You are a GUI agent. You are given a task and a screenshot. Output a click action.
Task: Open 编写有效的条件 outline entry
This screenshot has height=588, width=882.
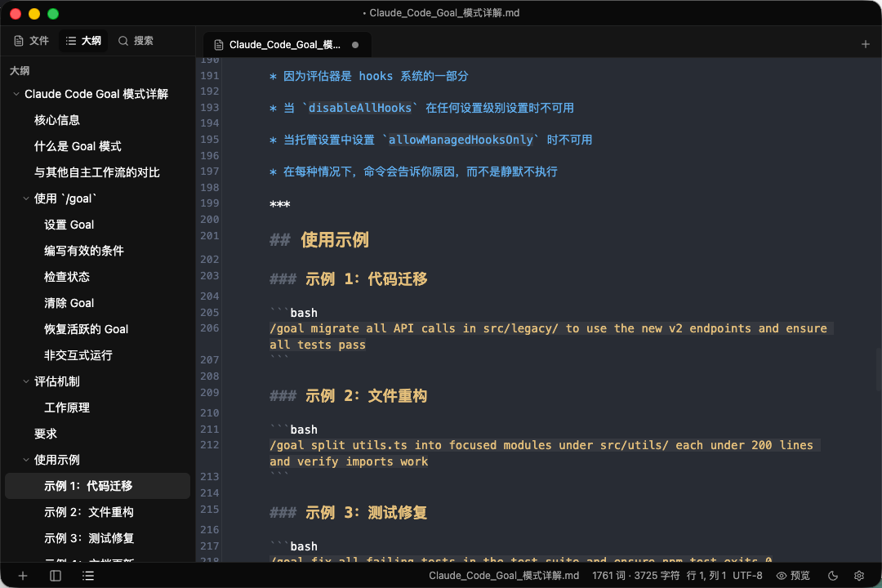[84, 251]
